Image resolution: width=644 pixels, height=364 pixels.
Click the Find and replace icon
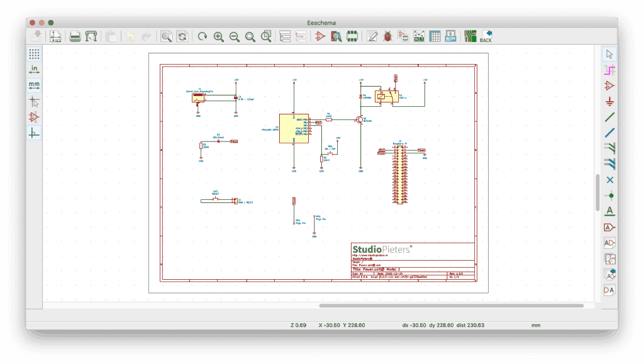coord(182,36)
